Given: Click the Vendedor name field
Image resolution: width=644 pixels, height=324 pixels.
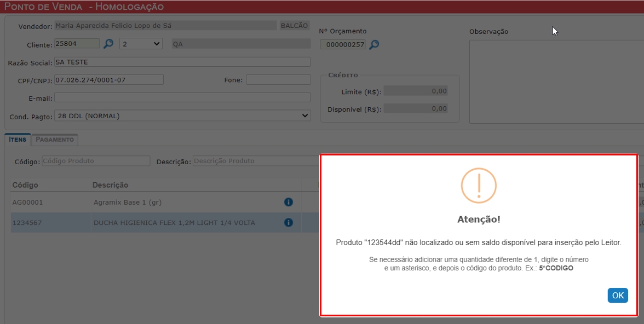Looking at the screenshot, I should point(165,26).
